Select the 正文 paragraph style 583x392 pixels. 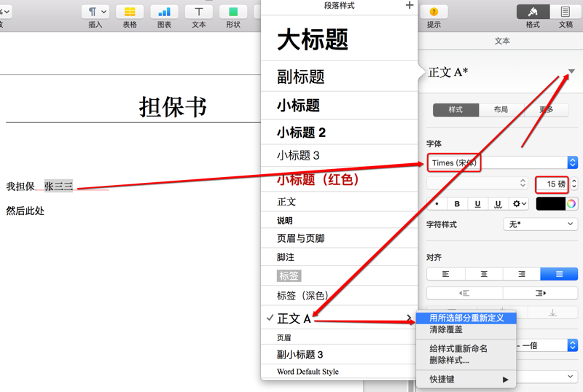[340, 202]
